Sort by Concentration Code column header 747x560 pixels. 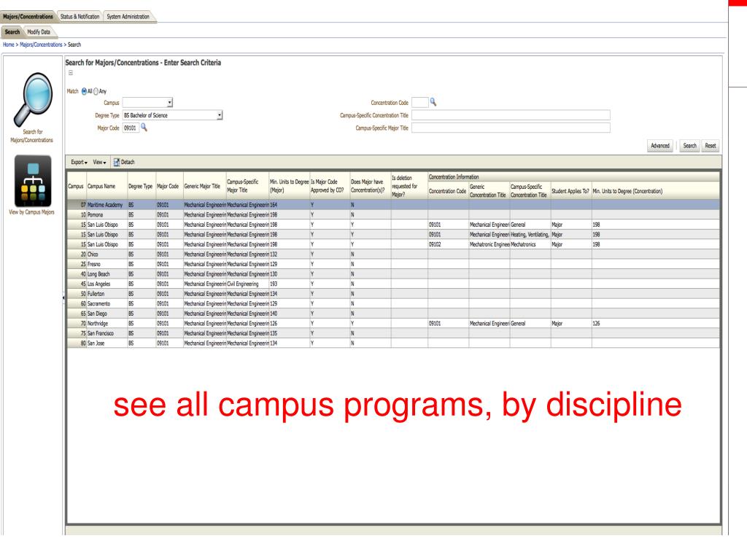[448, 191]
